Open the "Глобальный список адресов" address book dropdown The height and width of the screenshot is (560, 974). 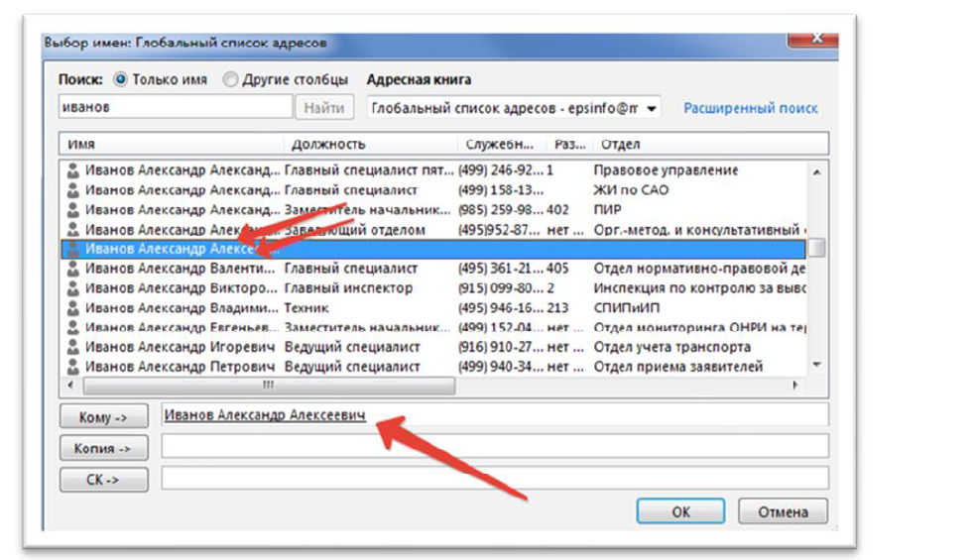point(651,107)
